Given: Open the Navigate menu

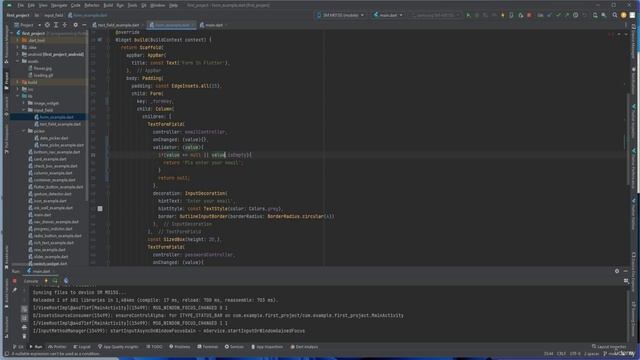Looking at the screenshot, I should point(59,5).
